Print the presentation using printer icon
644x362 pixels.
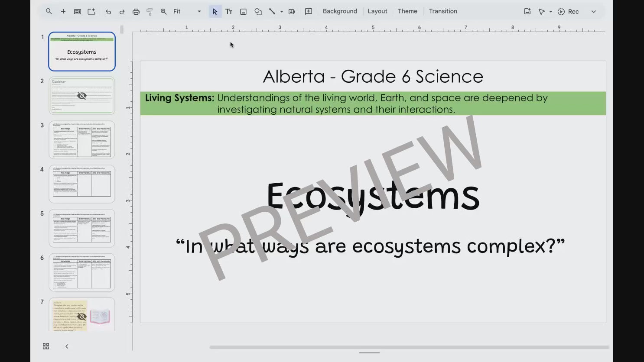click(136, 12)
